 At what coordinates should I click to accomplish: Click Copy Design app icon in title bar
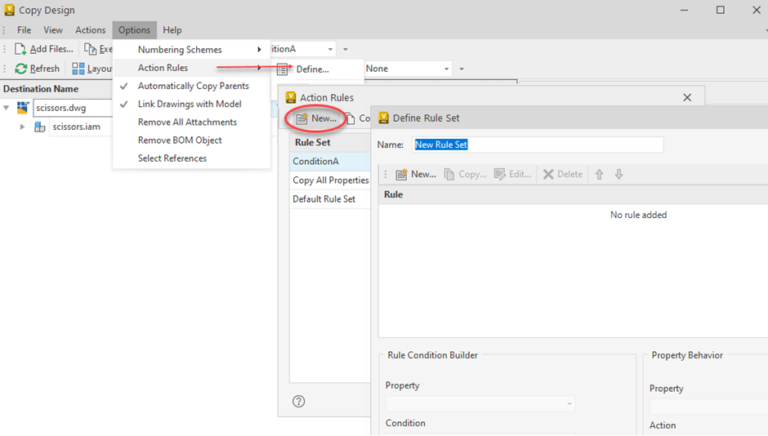(x=9, y=10)
